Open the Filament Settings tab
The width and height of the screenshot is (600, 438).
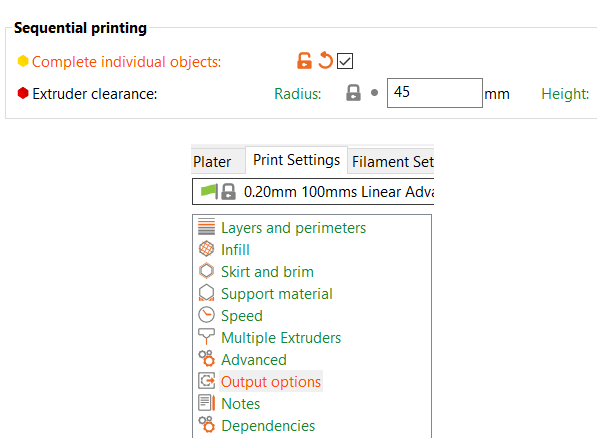[x=391, y=161]
